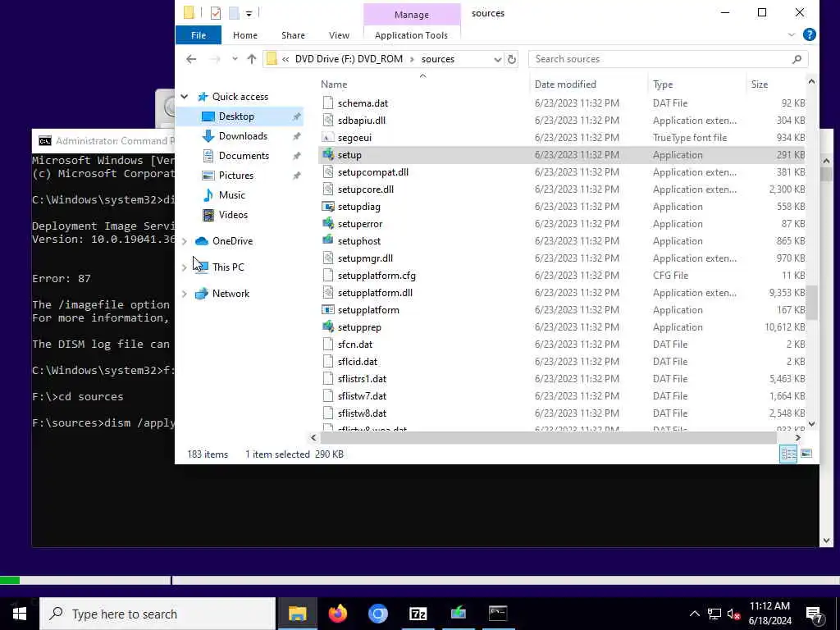Select the segoeui font file icon
Viewport: 840px width, 630px height.
(328, 138)
